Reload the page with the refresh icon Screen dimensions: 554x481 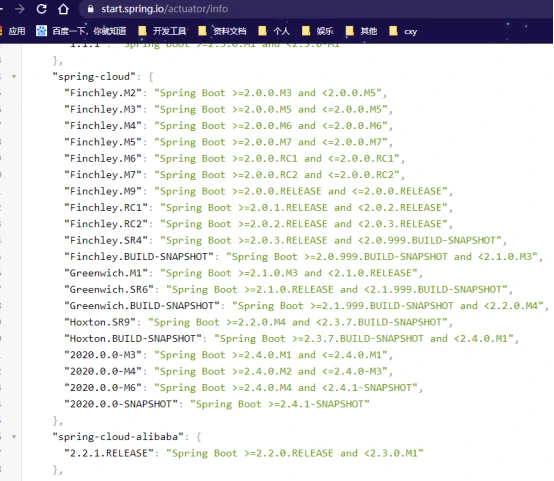(x=42, y=9)
